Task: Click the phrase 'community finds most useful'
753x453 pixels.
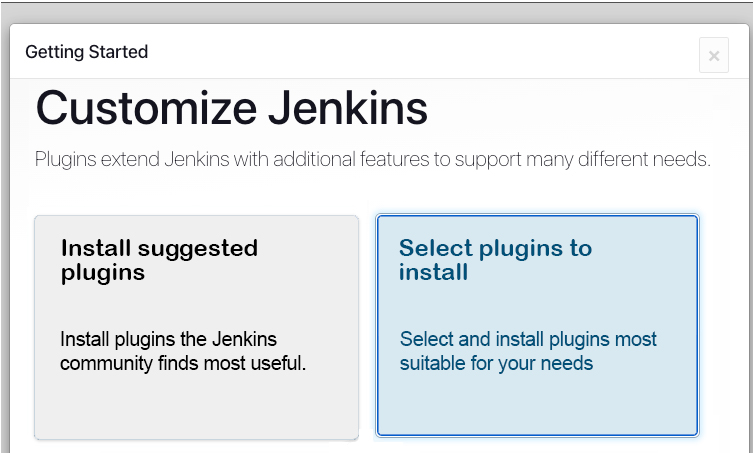Action: (183, 363)
